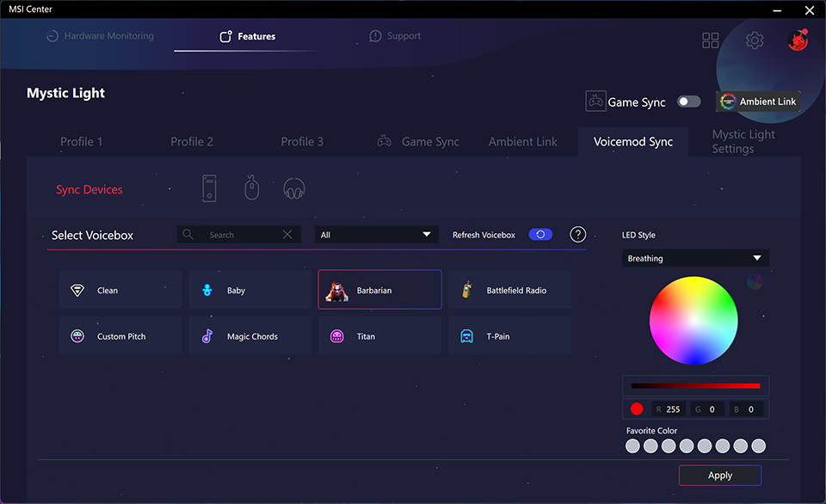Screen dimensions: 826x504
Task: Select the Titan voicebox
Action: (379, 335)
